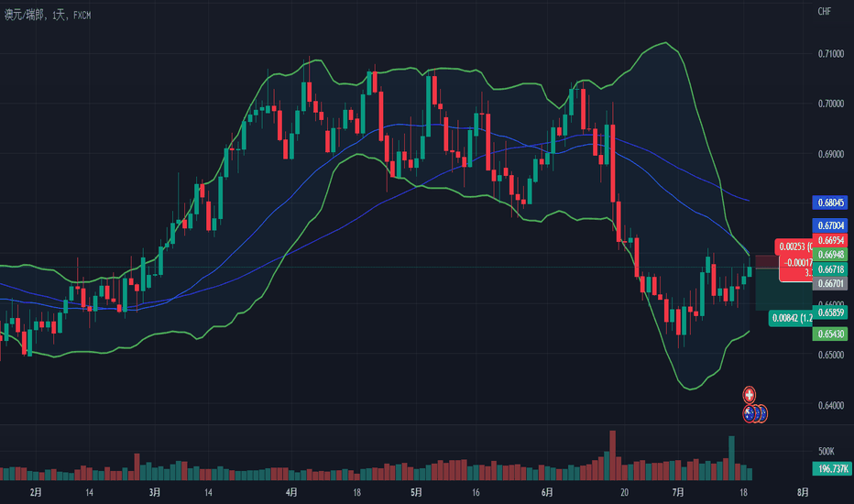Click the 3月 date axis label

[x=155, y=493]
